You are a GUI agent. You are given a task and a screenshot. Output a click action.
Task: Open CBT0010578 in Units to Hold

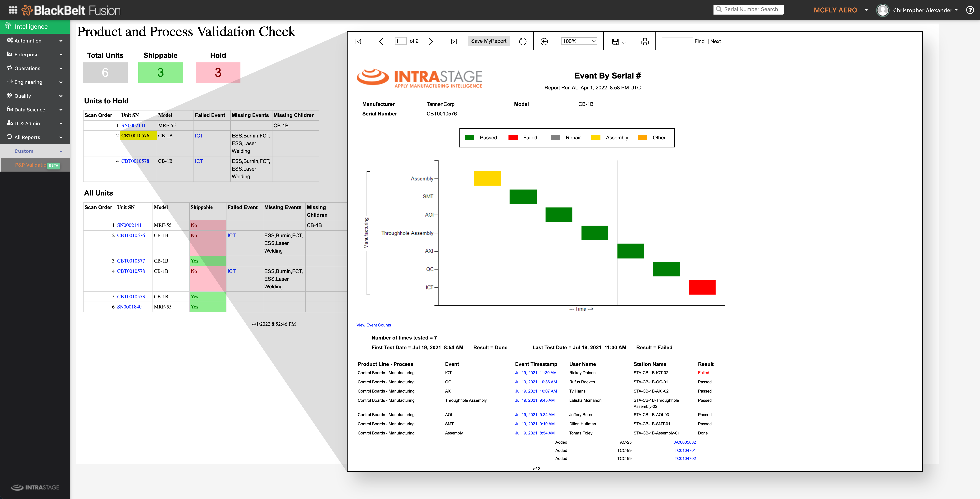(135, 161)
